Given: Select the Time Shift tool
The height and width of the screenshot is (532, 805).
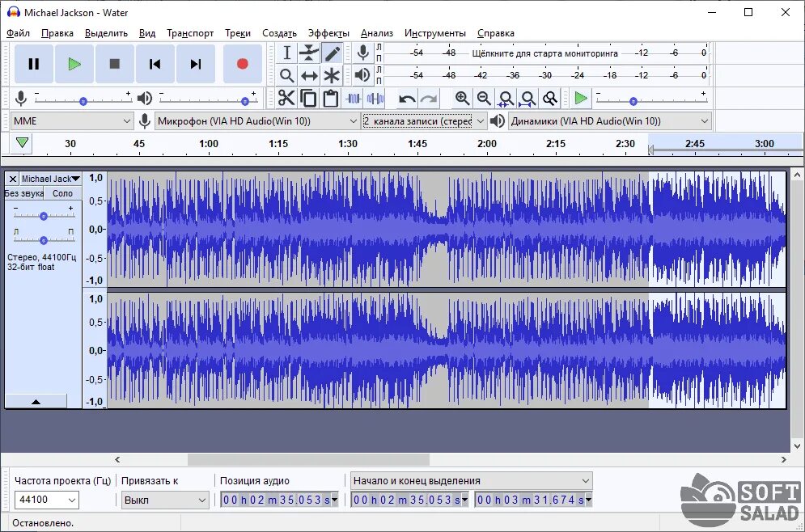Looking at the screenshot, I should coord(309,75).
